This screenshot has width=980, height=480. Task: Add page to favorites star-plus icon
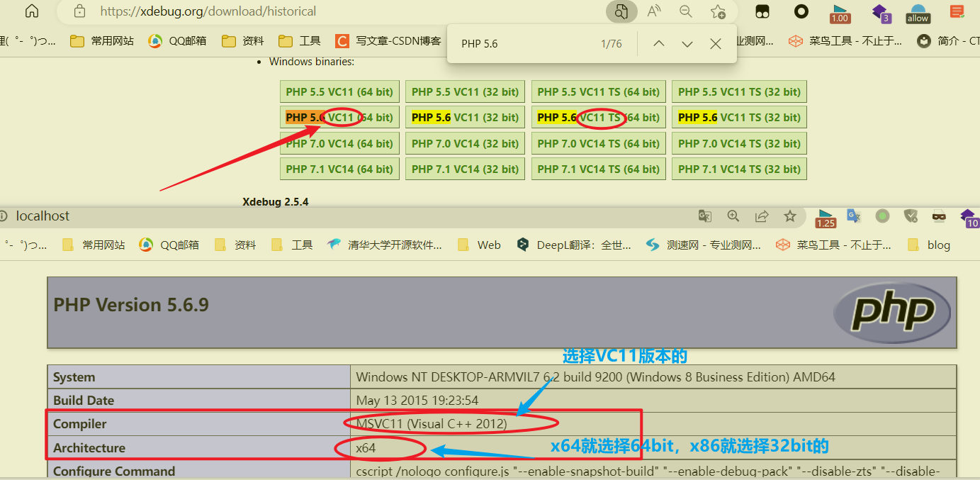tap(718, 11)
